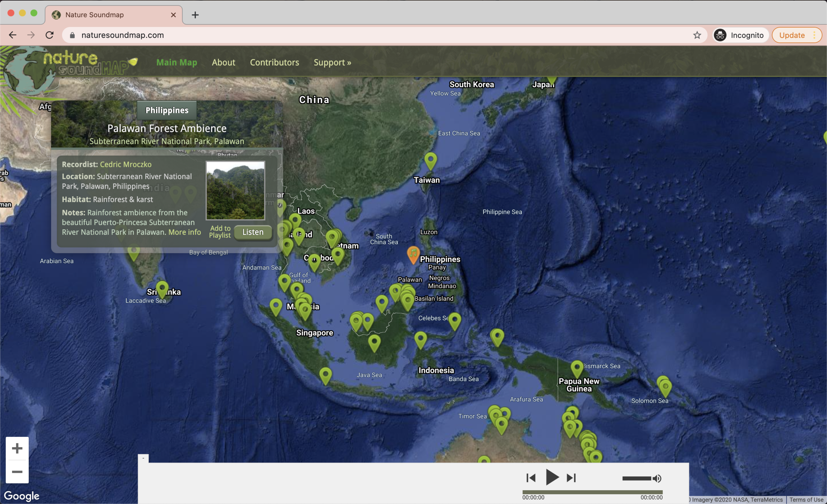Zoom out the map with minus button

[17, 472]
